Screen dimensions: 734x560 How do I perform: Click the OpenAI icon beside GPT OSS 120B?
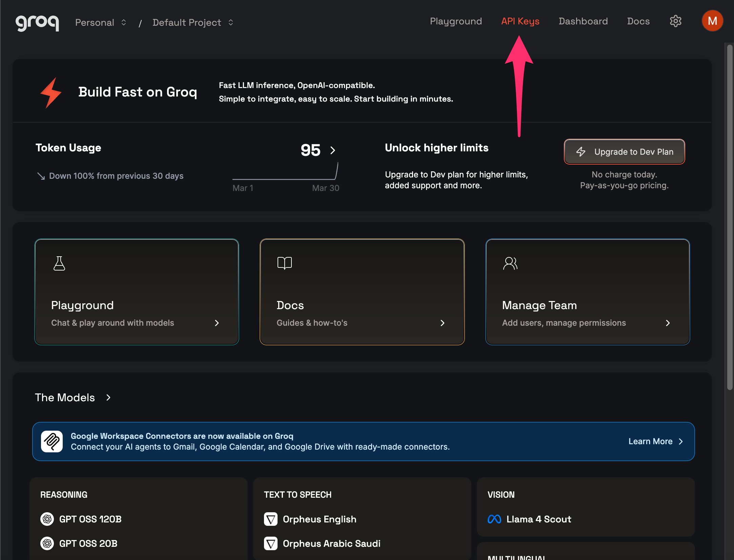[x=47, y=519]
